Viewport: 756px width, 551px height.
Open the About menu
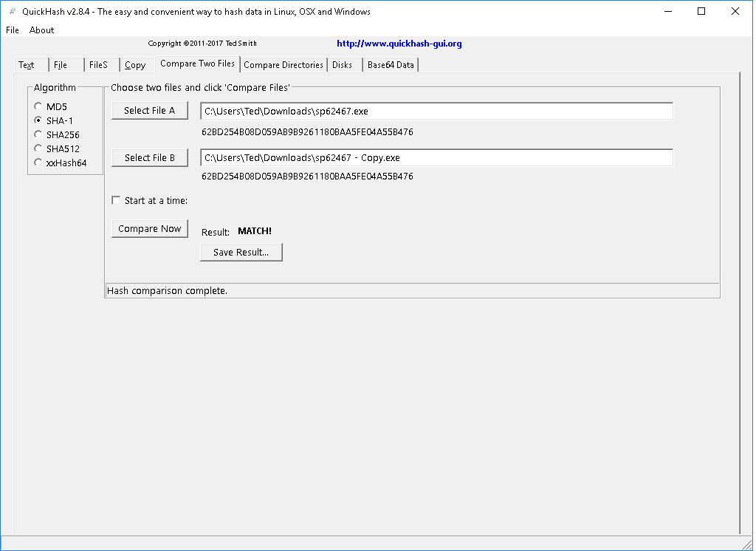click(x=41, y=30)
